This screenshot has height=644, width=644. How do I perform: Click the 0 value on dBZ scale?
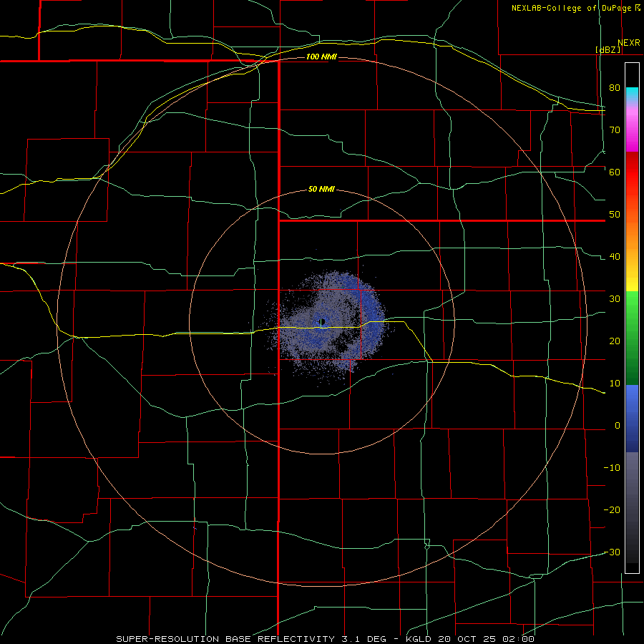tap(618, 426)
